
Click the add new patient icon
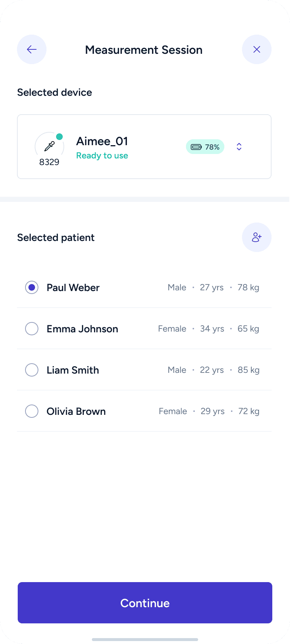click(257, 237)
